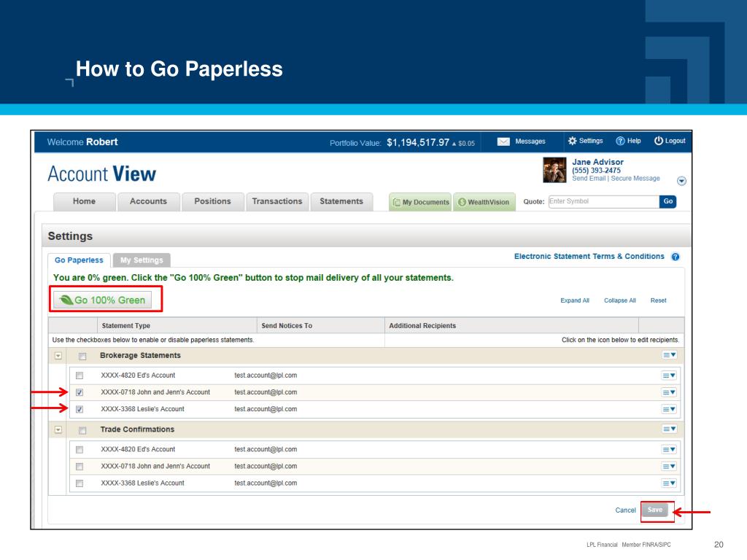Click the Logout power icon

pos(659,141)
